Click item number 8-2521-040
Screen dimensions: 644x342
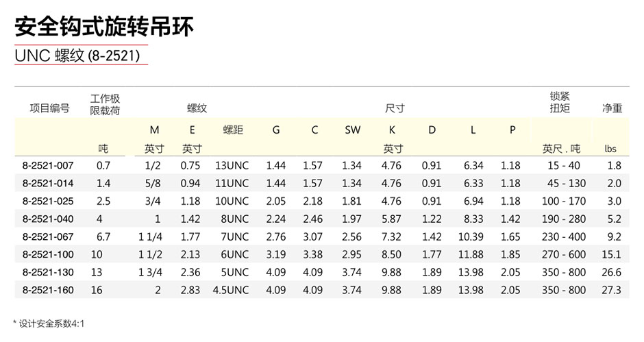coord(48,219)
